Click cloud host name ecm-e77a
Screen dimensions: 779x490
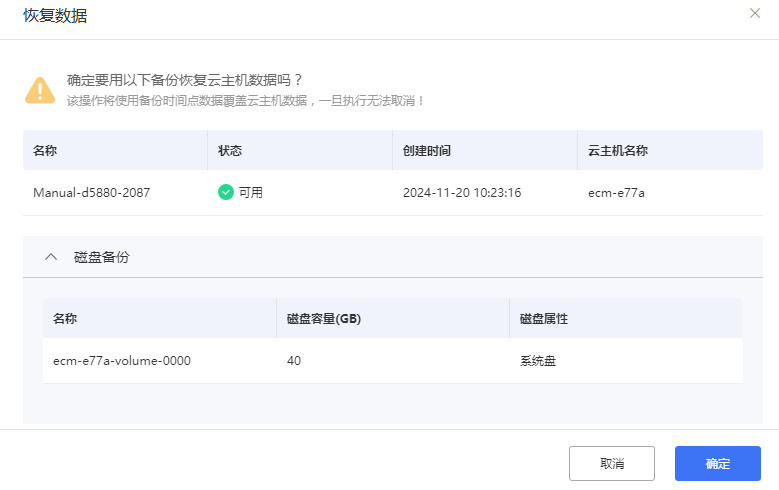[616, 192]
